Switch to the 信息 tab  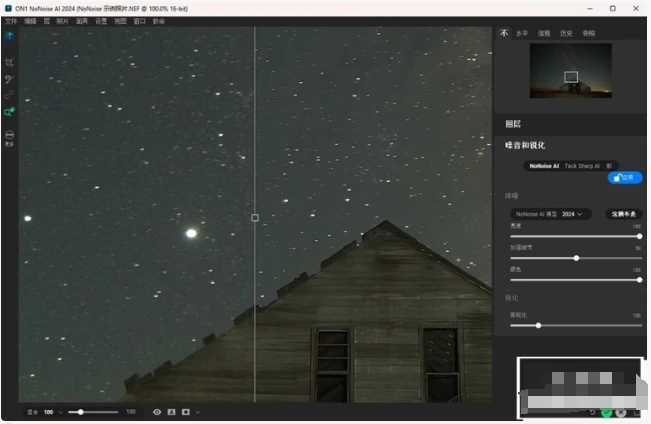pos(544,33)
